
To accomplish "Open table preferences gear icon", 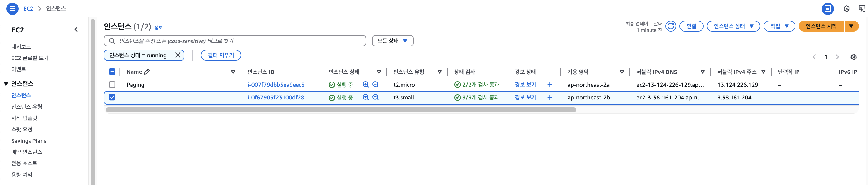I will [853, 57].
